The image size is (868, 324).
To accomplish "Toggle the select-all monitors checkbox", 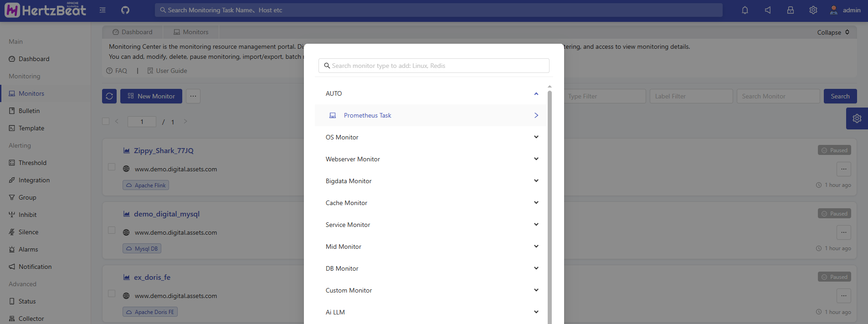I will point(106,121).
